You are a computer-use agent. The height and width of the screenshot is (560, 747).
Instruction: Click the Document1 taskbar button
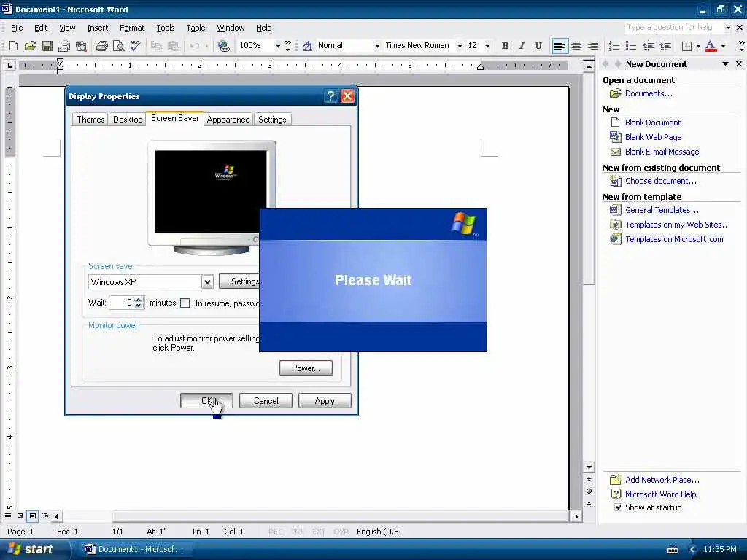(135, 549)
